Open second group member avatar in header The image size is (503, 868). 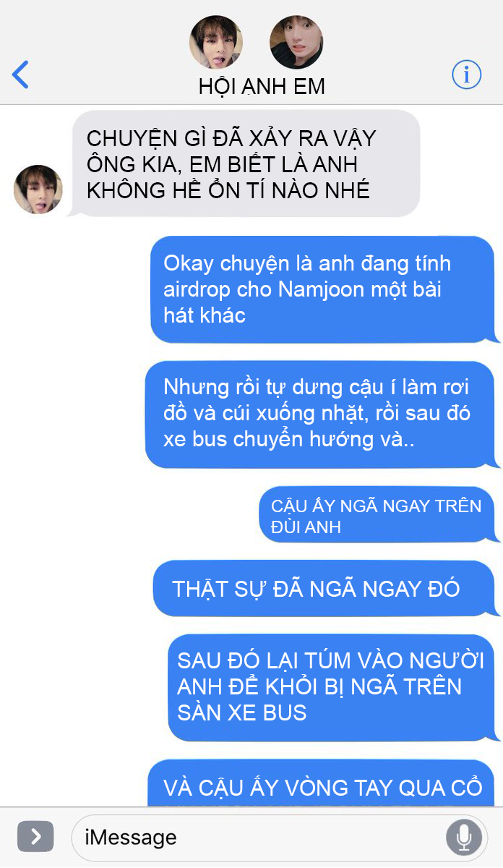point(296,42)
